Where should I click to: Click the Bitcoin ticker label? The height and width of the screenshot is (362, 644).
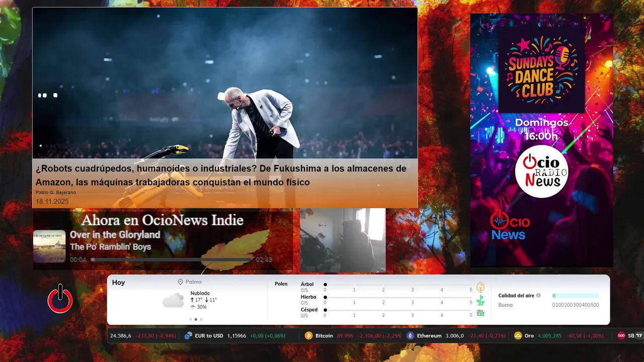coord(324,335)
